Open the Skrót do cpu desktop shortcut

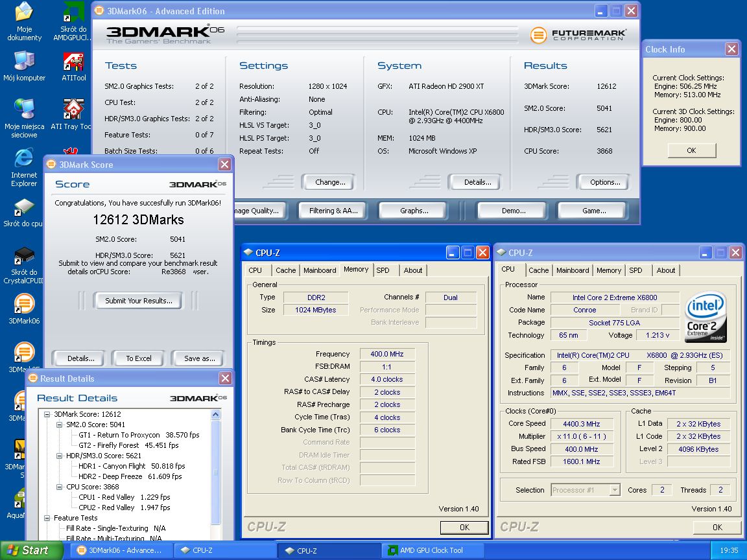pos(23,213)
